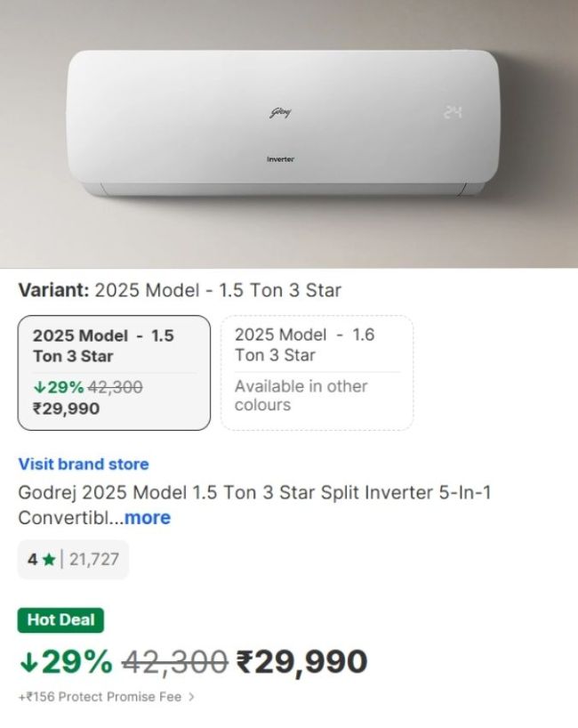Select the 2025 Model 1.6 Ton 3 Star variant
This screenshot has width=578, height=728.
click(311, 344)
